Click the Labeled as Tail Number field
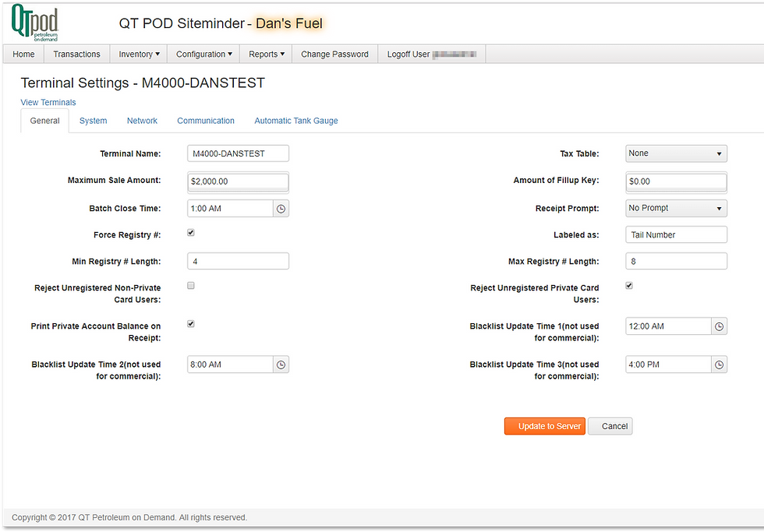Screen dimensions: 764x532 [x=677, y=234]
